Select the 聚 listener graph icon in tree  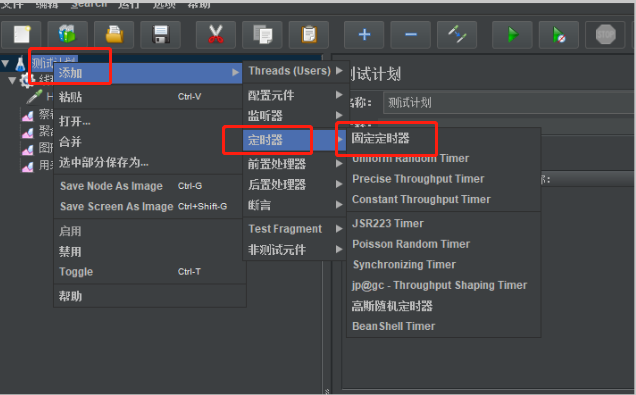click(28, 132)
